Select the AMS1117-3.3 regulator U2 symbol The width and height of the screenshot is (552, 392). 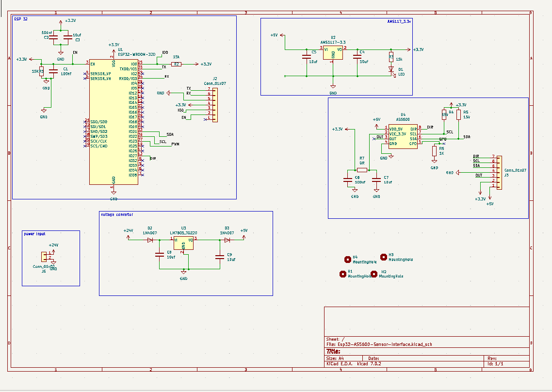(x=333, y=53)
